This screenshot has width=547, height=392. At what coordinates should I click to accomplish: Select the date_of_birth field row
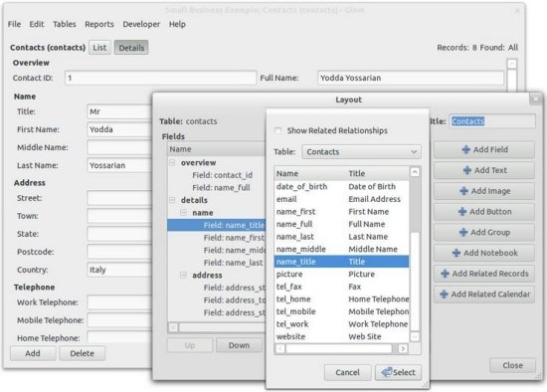point(341,187)
